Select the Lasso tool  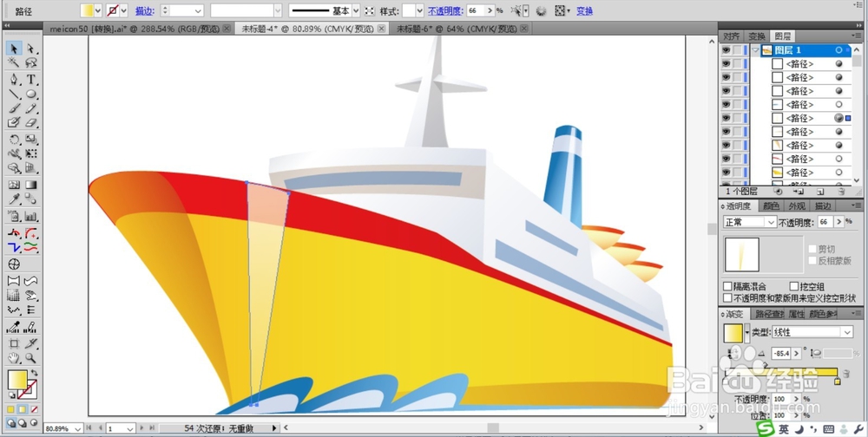point(31,62)
